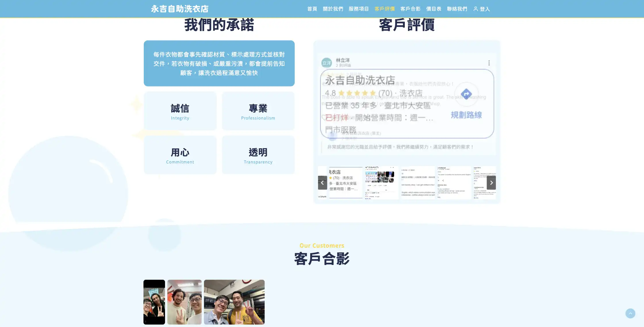Go to 聯絡我們
The image size is (644, 327).
coord(457,9)
